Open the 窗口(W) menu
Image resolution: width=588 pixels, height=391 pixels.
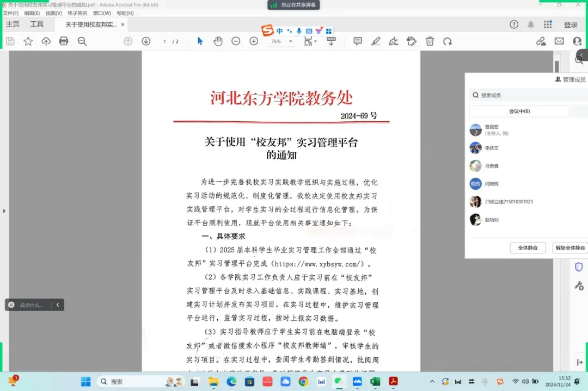click(x=102, y=13)
